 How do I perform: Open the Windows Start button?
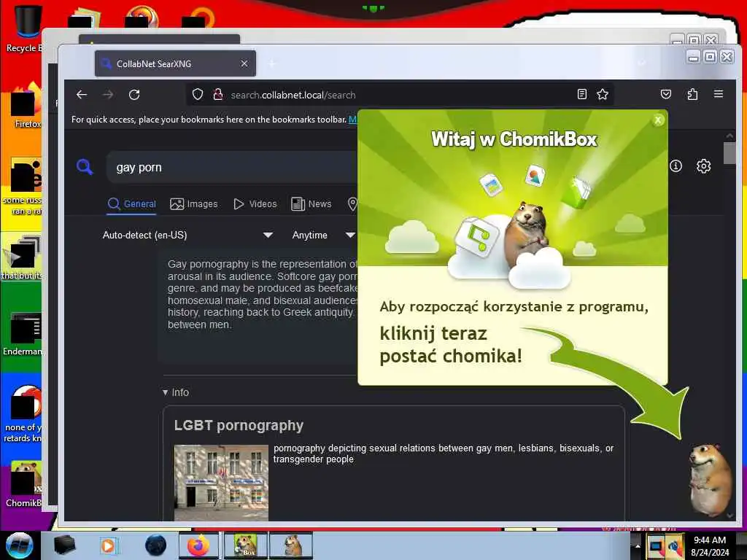[x=20, y=545]
